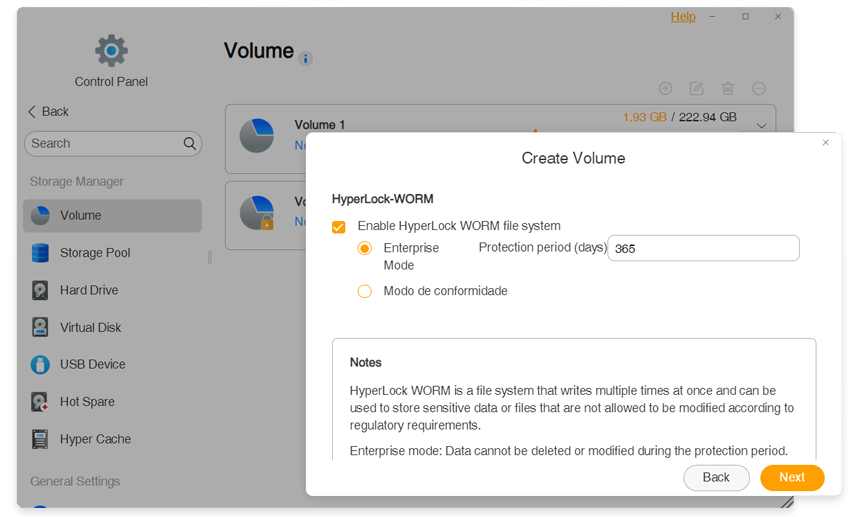The height and width of the screenshot is (517, 852).
Task: Open the Control Panel gear icon
Action: (x=111, y=51)
